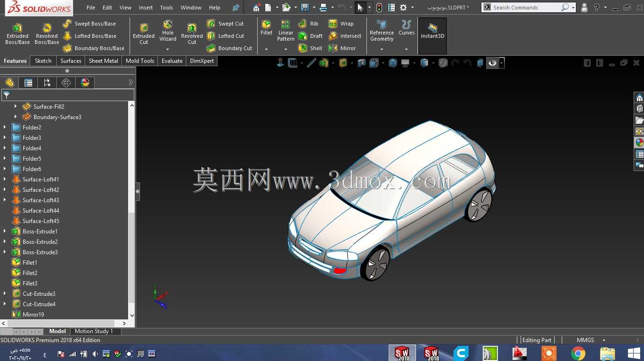Image resolution: width=644 pixels, height=361 pixels.
Task: Choose Boundary Boss/Base feature
Action: 94,48
